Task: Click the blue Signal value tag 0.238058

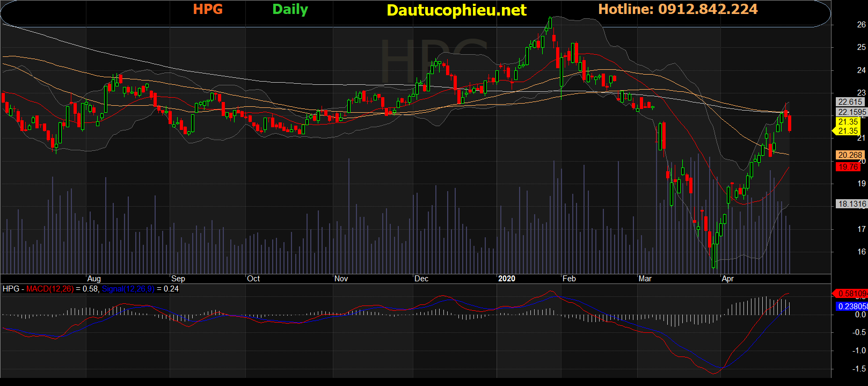Action: click(x=851, y=306)
